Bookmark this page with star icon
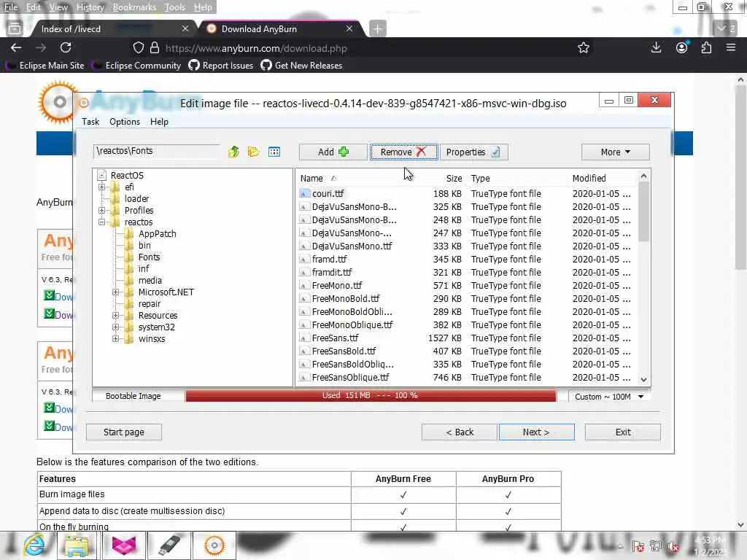This screenshot has height=560, width=747. point(584,47)
